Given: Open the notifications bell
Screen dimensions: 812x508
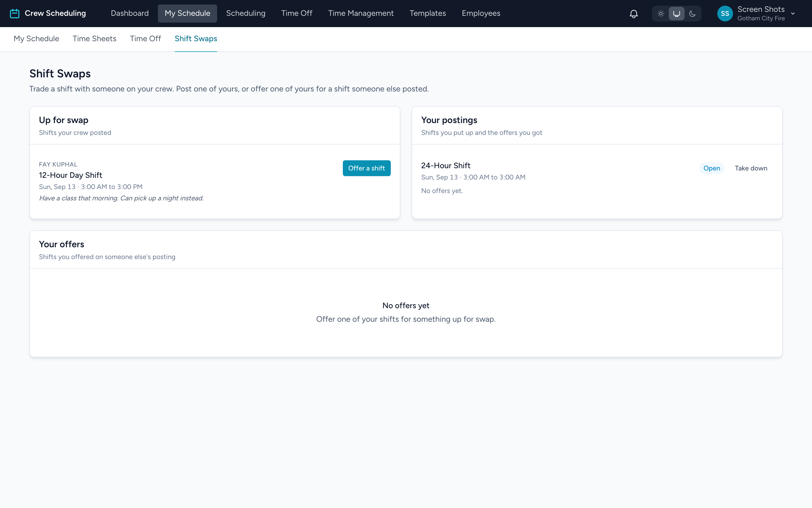Looking at the screenshot, I should (x=634, y=14).
